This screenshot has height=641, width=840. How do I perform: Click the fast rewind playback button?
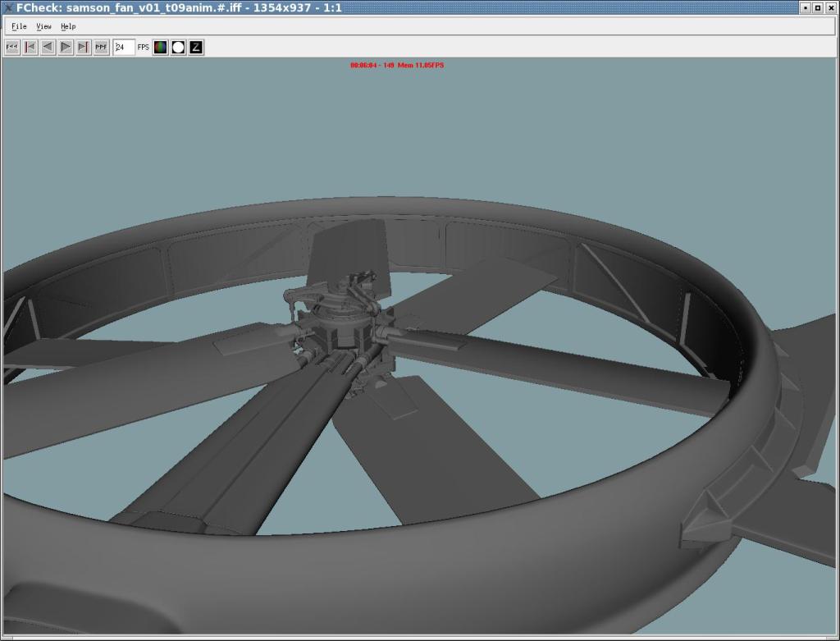pos(12,48)
